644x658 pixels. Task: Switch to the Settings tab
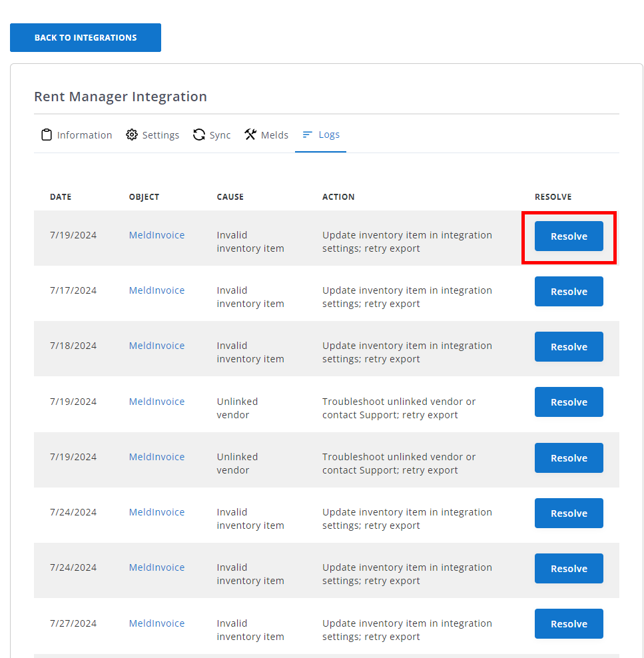pos(153,135)
